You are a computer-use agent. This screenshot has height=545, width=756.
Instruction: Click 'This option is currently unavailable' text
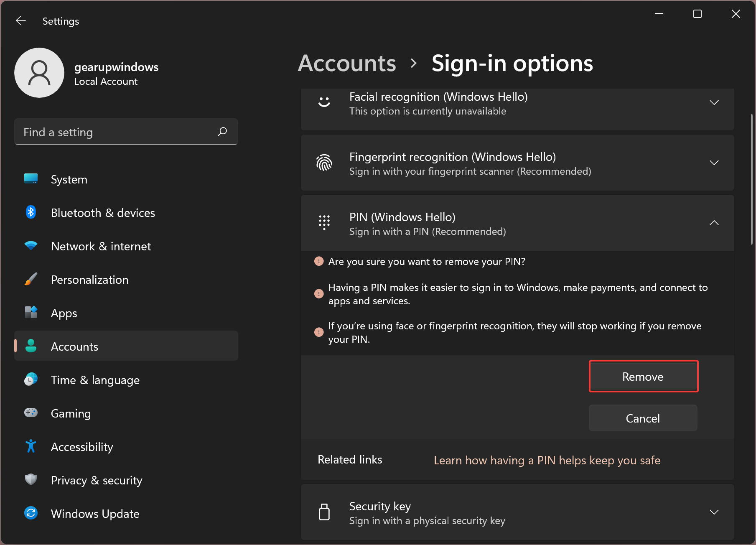[428, 111]
